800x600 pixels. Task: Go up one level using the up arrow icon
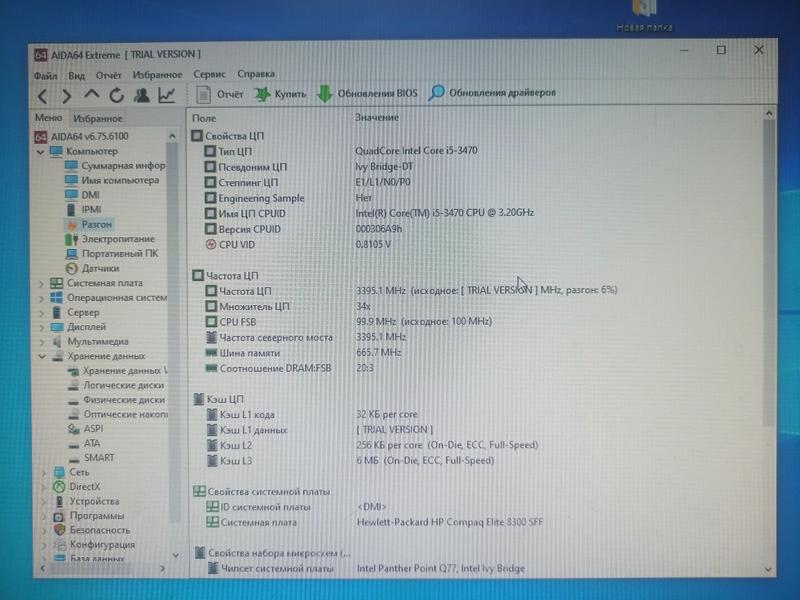(x=92, y=94)
